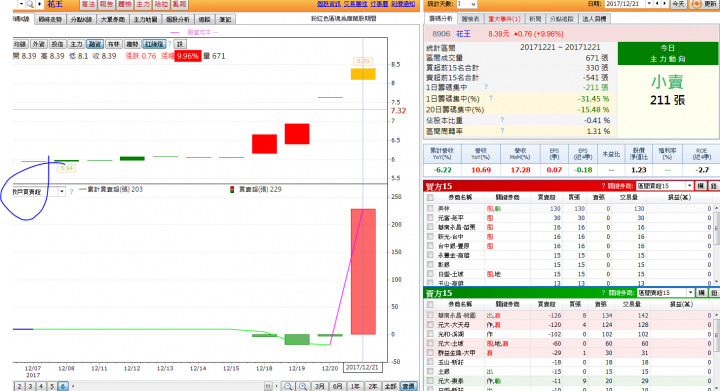Open the 新聞 tab
The image size is (720, 391).
535,19
